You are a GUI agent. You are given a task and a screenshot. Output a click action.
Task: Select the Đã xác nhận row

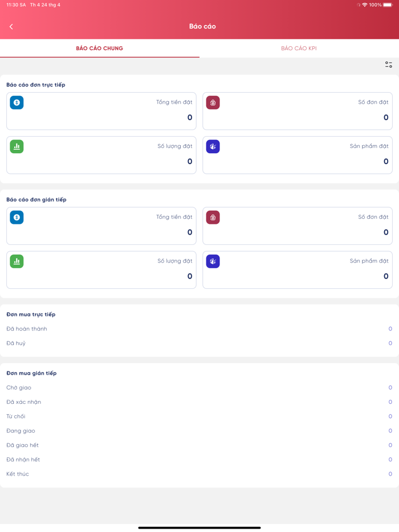pos(199,402)
